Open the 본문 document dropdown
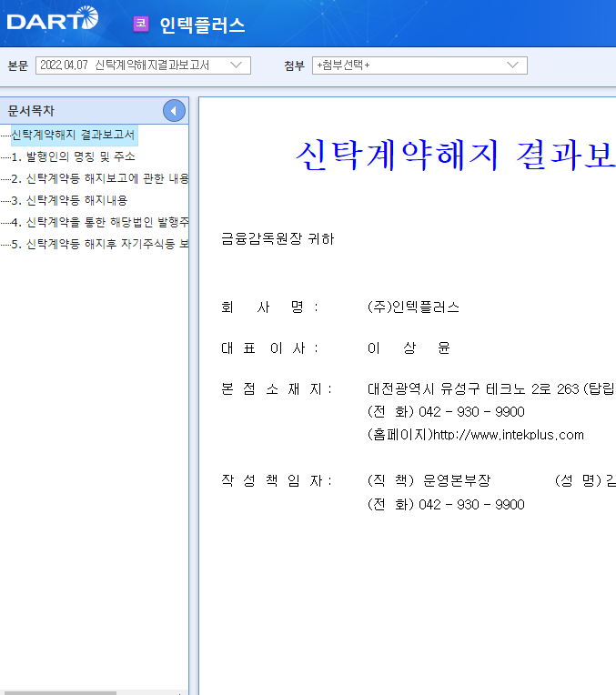The width and height of the screenshot is (616, 695). tap(143, 65)
